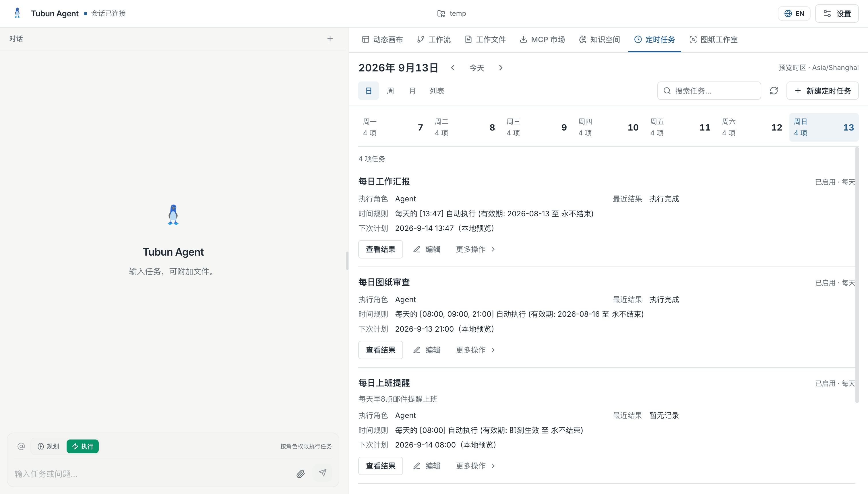The height and width of the screenshot is (494, 868).
Task: Open the MCP 市场 tab
Action: coord(542,39)
